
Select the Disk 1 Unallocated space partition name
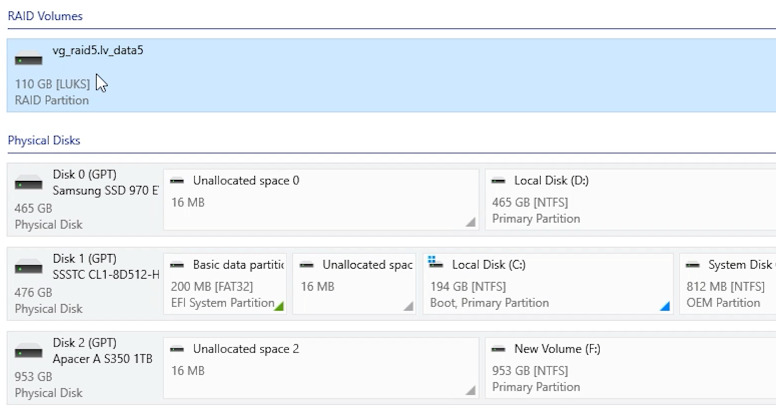tap(368, 265)
